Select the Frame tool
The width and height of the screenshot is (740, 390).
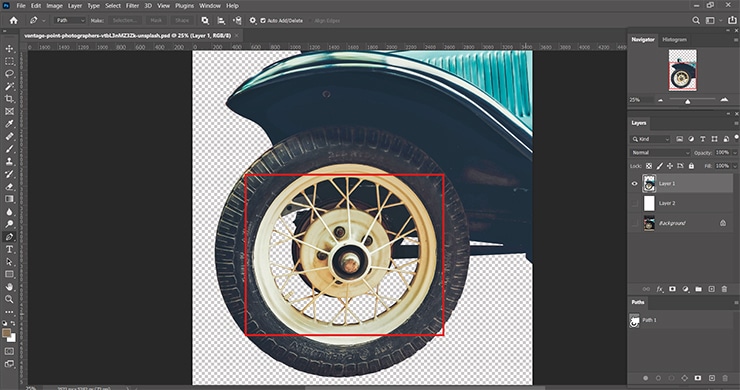pyautogui.click(x=9, y=111)
